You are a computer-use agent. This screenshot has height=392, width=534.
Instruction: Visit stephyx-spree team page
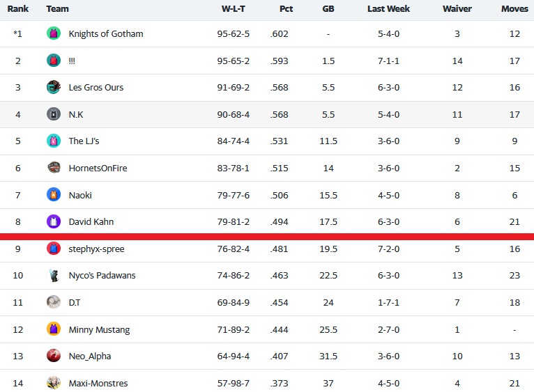(96, 249)
